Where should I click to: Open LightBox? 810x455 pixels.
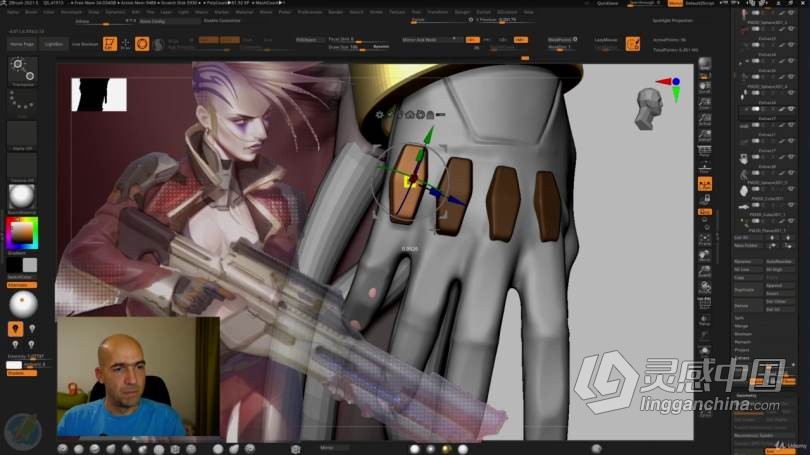point(53,44)
